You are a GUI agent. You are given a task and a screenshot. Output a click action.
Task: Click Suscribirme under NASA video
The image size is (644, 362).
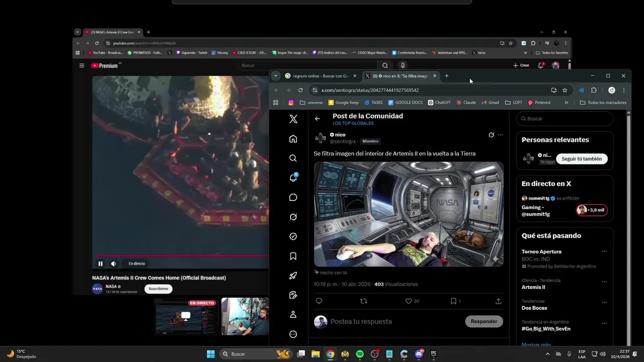click(x=158, y=289)
